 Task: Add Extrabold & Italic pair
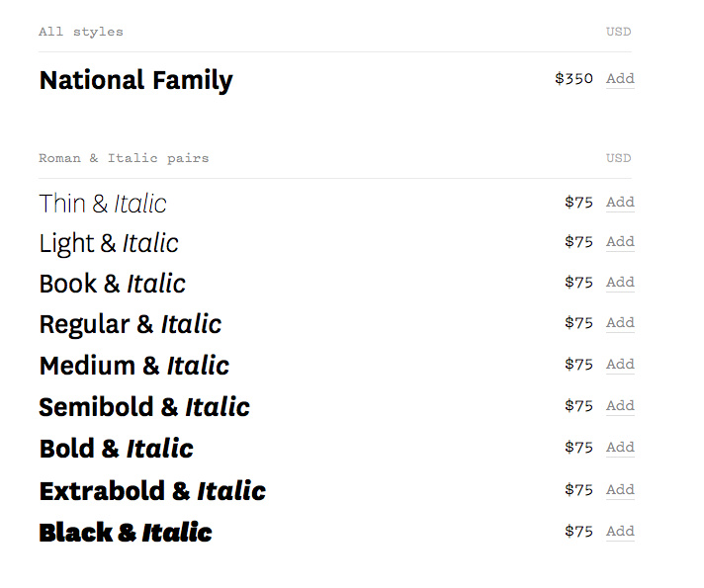(620, 490)
